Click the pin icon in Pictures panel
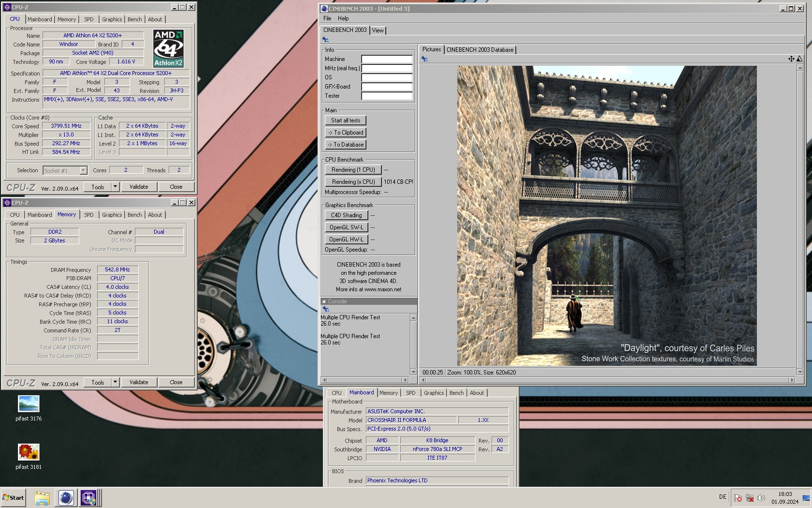812x508 pixels. point(424,59)
